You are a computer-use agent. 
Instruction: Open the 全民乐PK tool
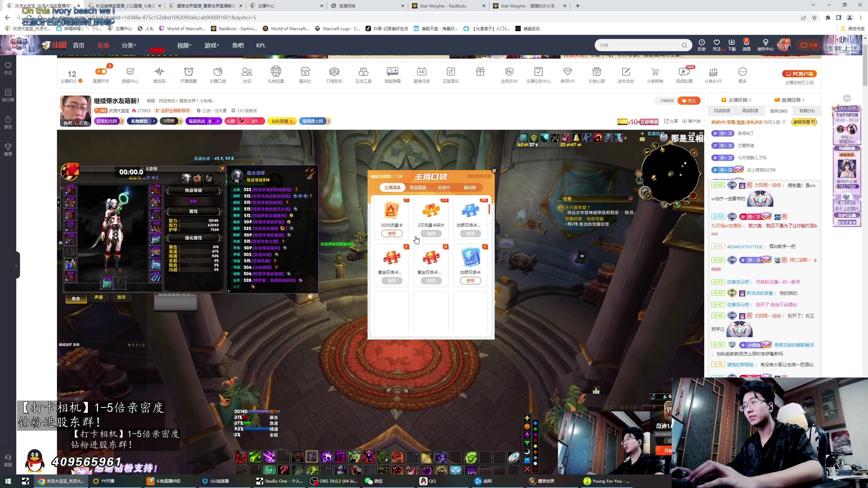(509, 75)
